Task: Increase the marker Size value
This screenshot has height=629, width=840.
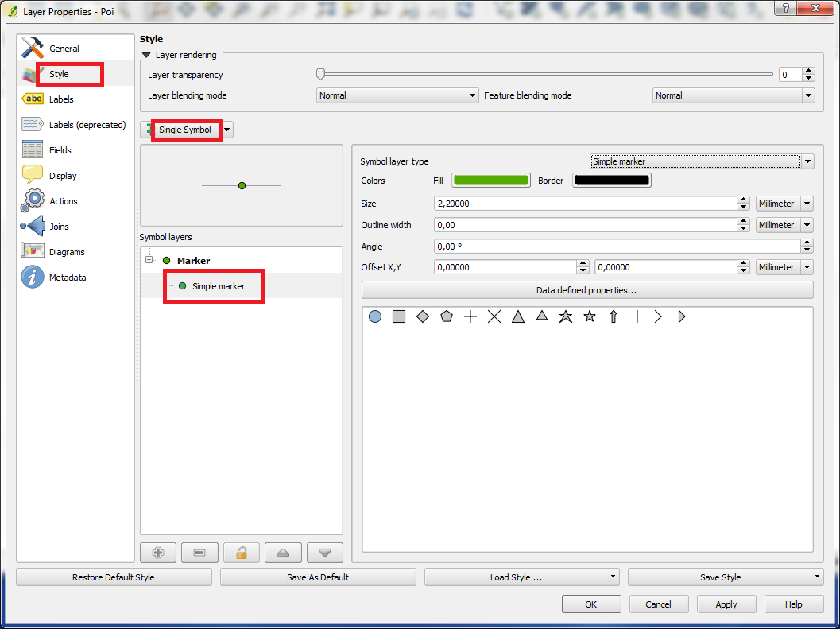Action: pos(743,200)
